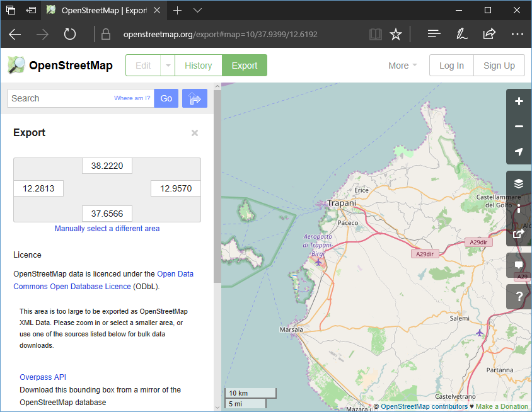Click the Where am I? link
The image size is (532, 412).
point(132,98)
